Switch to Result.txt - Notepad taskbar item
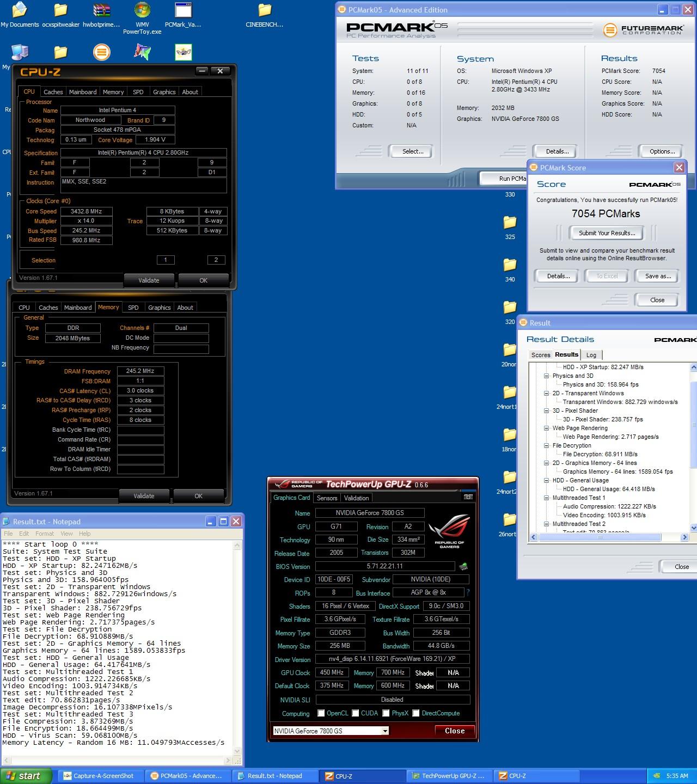This screenshot has width=697, height=784. click(276, 776)
